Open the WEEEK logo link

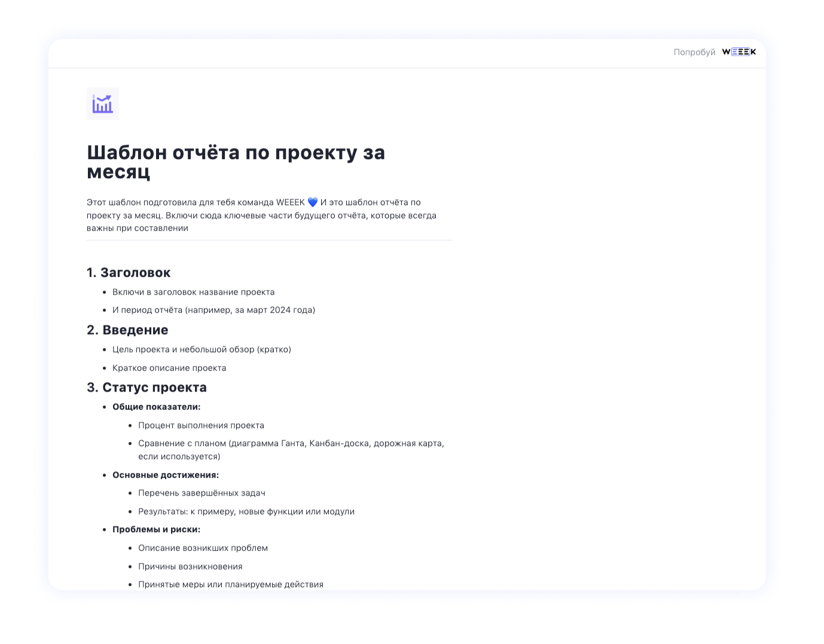[x=739, y=52]
